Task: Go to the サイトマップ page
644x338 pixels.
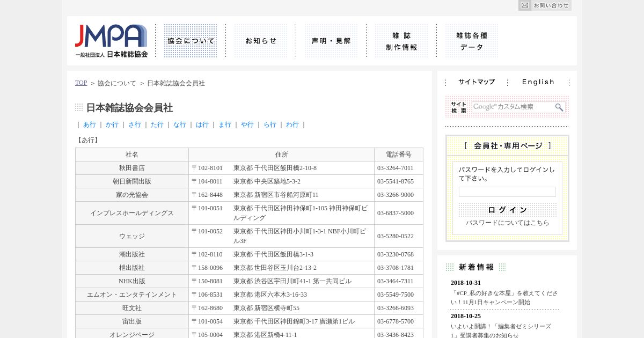Action: (x=477, y=82)
